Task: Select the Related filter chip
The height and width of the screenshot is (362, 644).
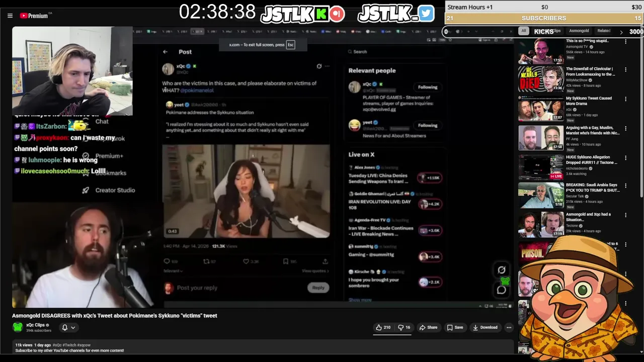Action: tap(604, 31)
